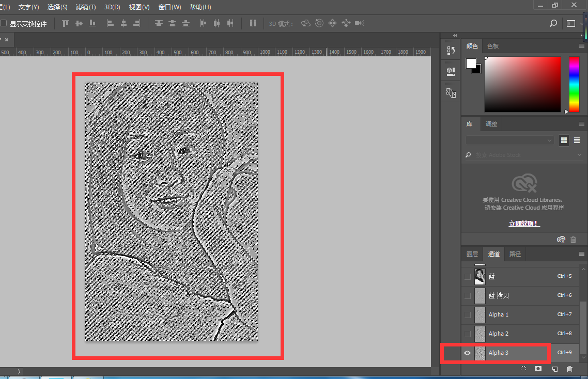Click the load channel as selection icon
588x379 pixels.
click(x=523, y=369)
